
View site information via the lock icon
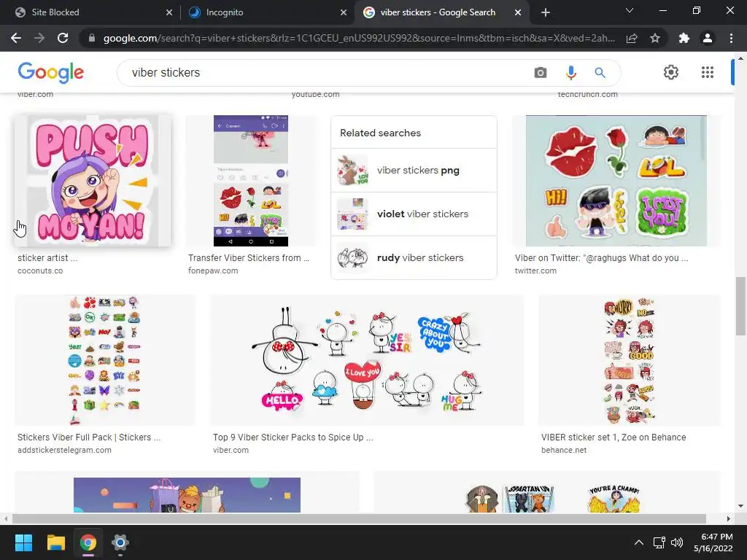click(92, 38)
